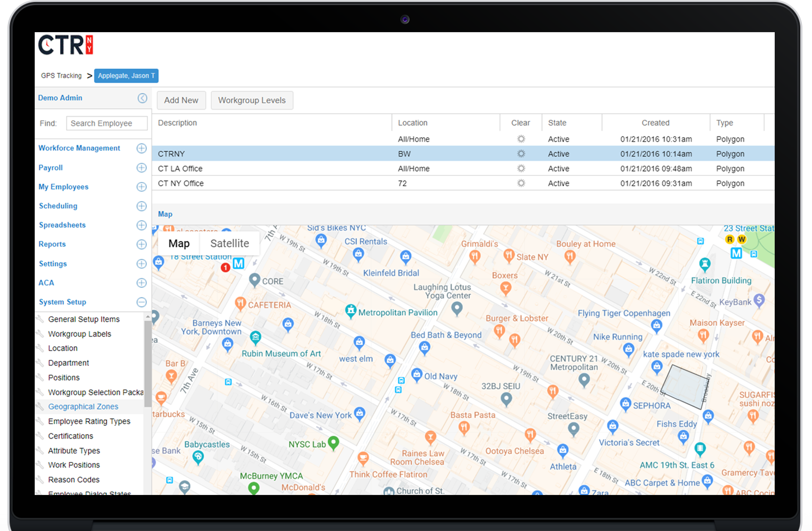Click the CORE map pin

point(255,280)
